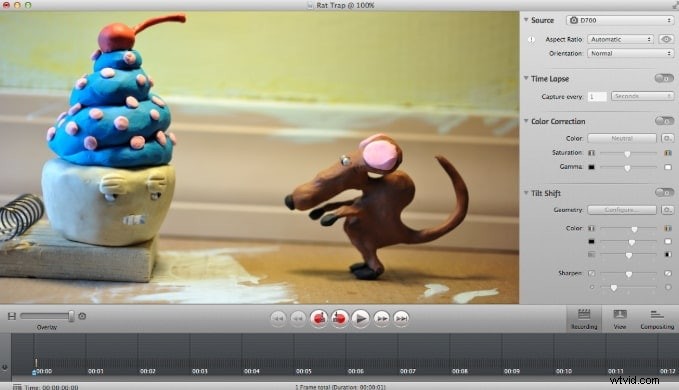Click the Neutral color button
The width and height of the screenshot is (679, 390).
point(622,139)
